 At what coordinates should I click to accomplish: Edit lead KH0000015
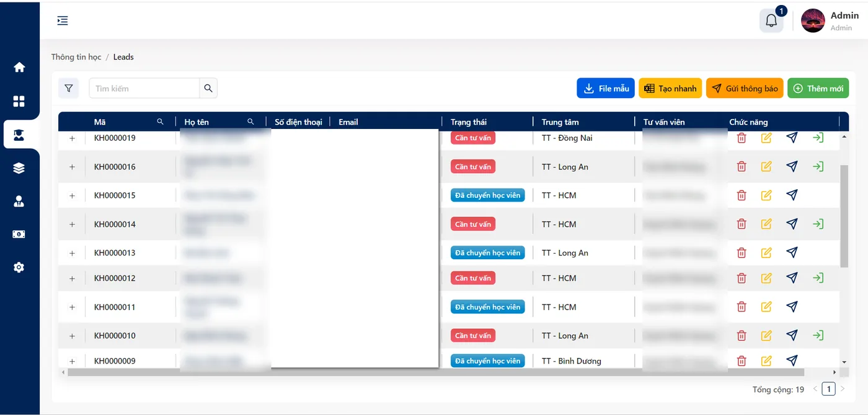(x=766, y=195)
